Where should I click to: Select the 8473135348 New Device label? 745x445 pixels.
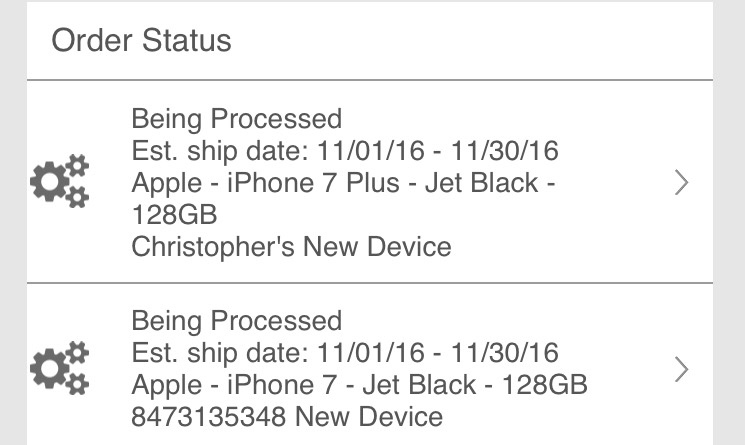287,415
